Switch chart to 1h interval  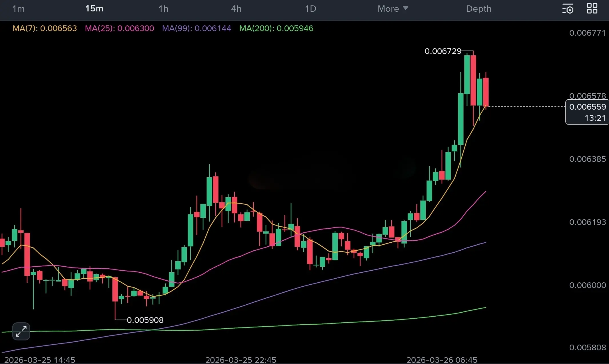pyautogui.click(x=163, y=9)
